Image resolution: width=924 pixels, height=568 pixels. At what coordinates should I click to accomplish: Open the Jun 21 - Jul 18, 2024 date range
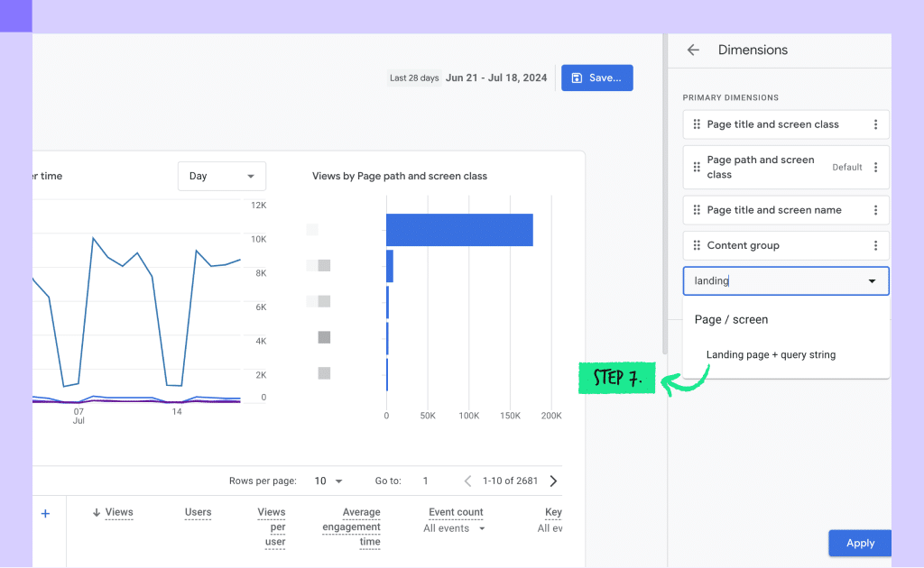(x=496, y=78)
